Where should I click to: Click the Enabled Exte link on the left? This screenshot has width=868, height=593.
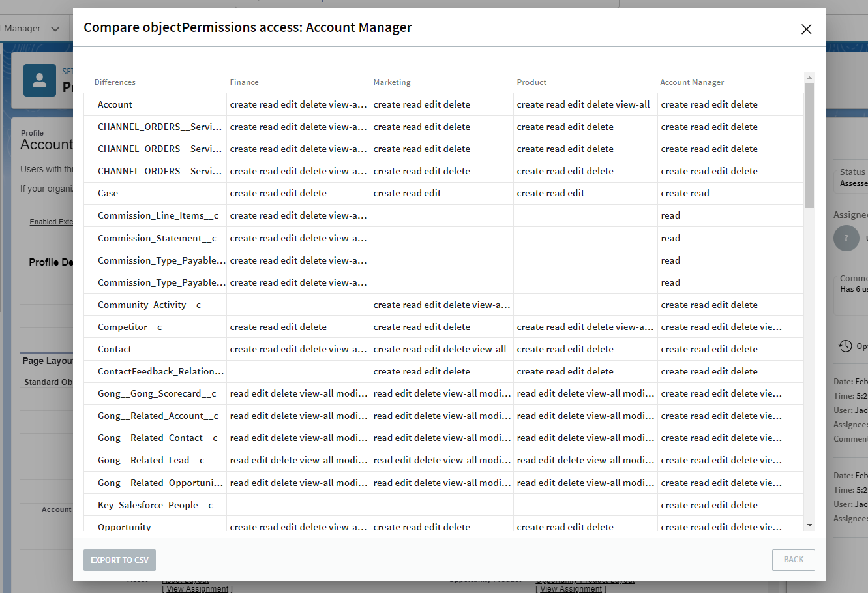coord(51,221)
